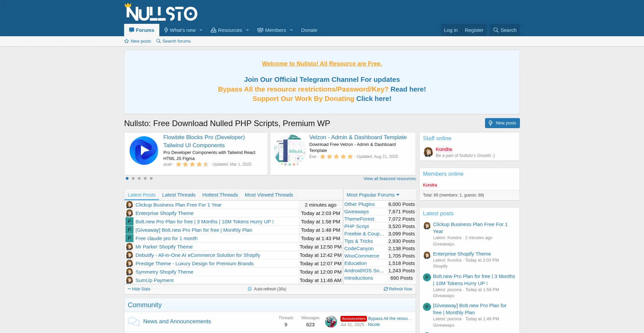Screen dimensions: 644x333
Task: Click the Register button
Action: (x=474, y=30)
